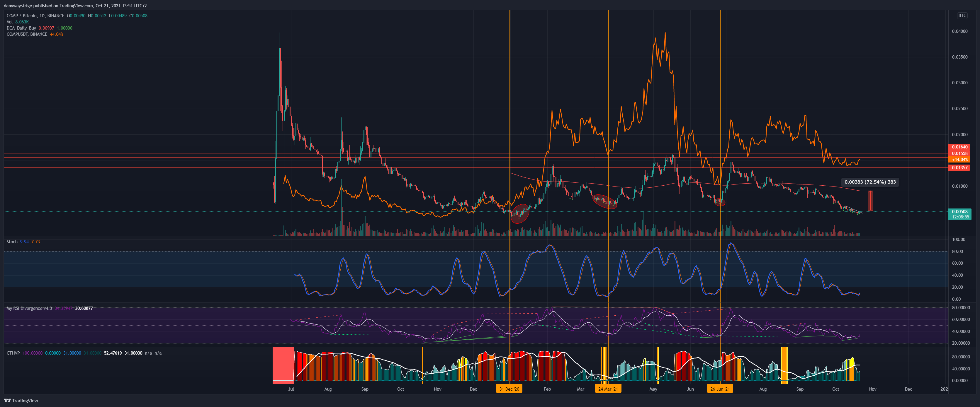Select the DCA_Daily_Buy indicator legend
Screen dimensions: 980x407
click(x=39, y=28)
